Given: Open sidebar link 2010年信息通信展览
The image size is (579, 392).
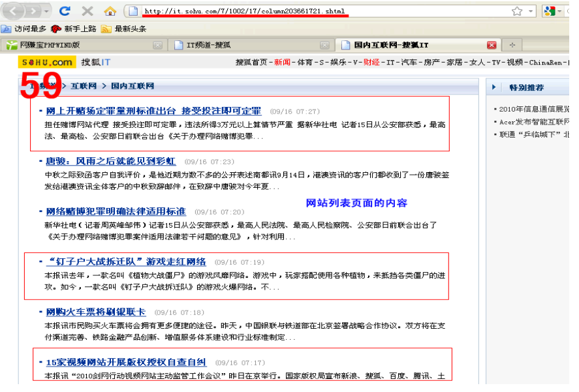Looking at the screenshot, I should click(x=534, y=109).
